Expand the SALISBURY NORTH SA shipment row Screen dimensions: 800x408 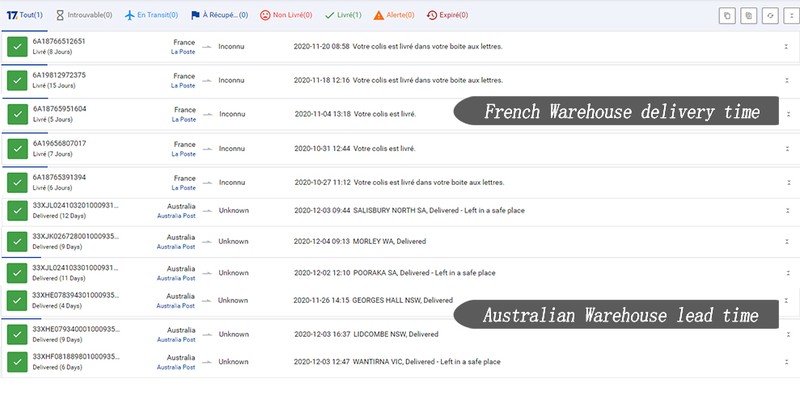click(x=785, y=211)
